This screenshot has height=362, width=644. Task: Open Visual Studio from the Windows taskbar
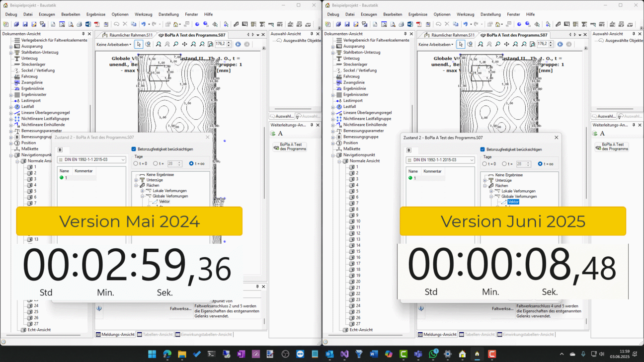click(x=344, y=354)
